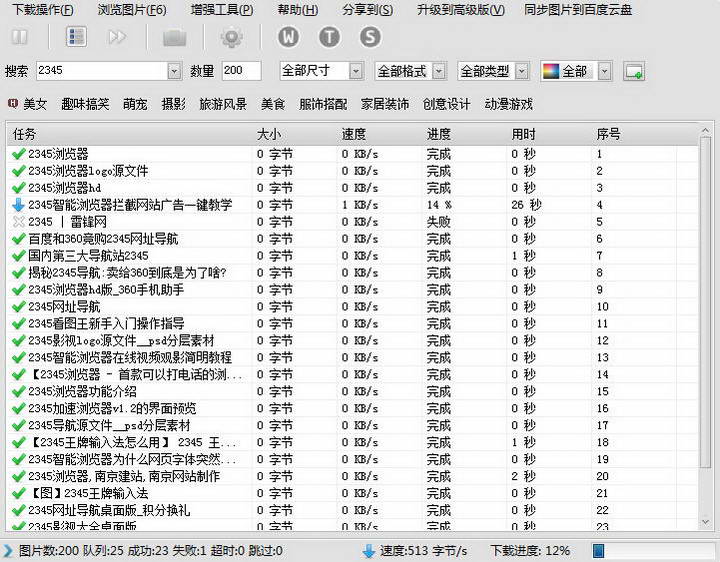Open the 下载操作 menu
The width and height of the screenshot is (720, 562).
click(x=42, y=10)
